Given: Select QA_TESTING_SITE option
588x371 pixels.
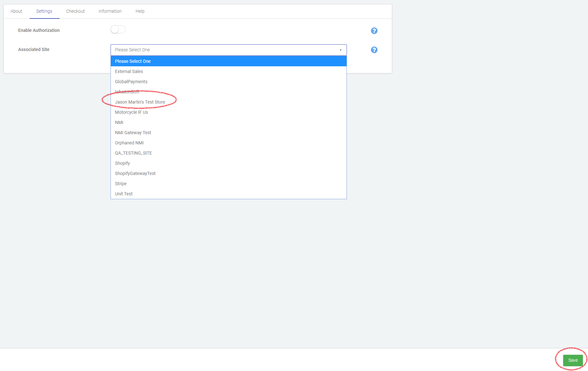Looking at the screenshot, I should coord(228,153).
